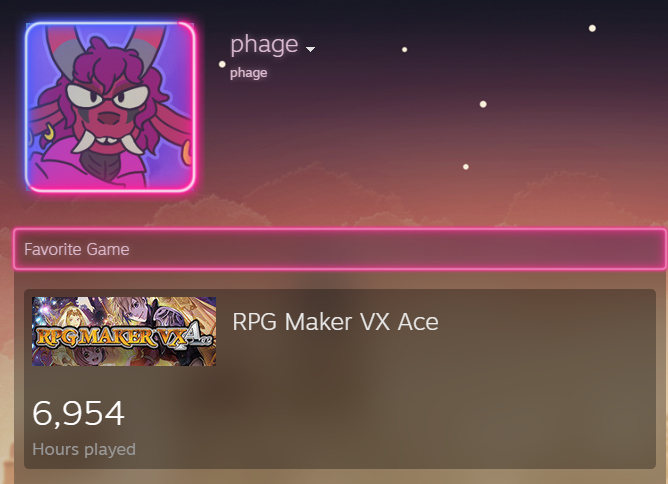Image resolution: width=668 pixels, height=484 pixels.
Task: Click the dragon character profile avatar
Action: click(110, 107)
